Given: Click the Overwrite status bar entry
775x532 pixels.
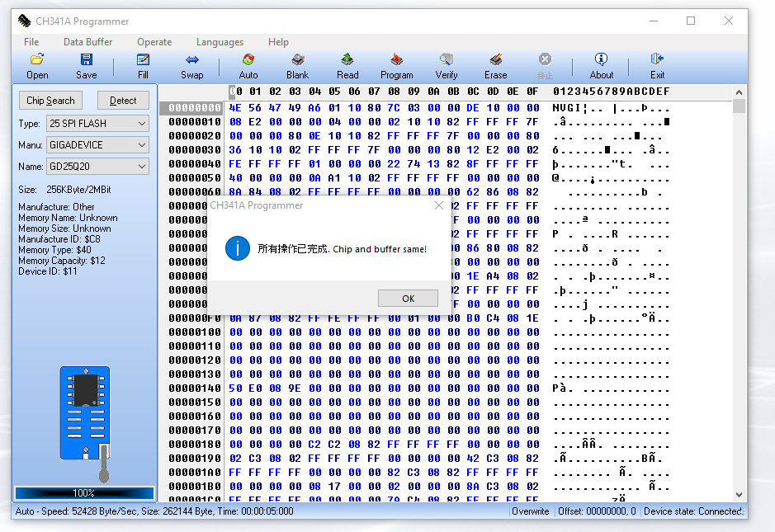Looking at the screenshot, I should (x=531, y=511).
